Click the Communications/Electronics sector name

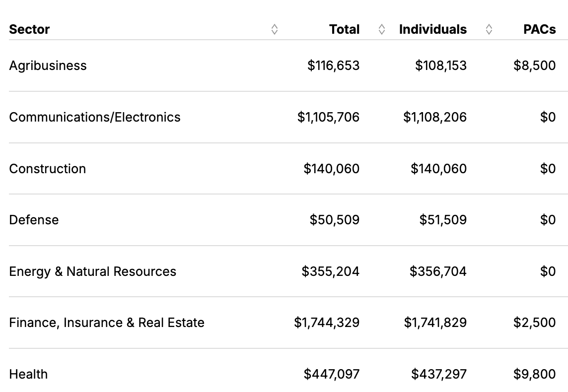point(95,117)
